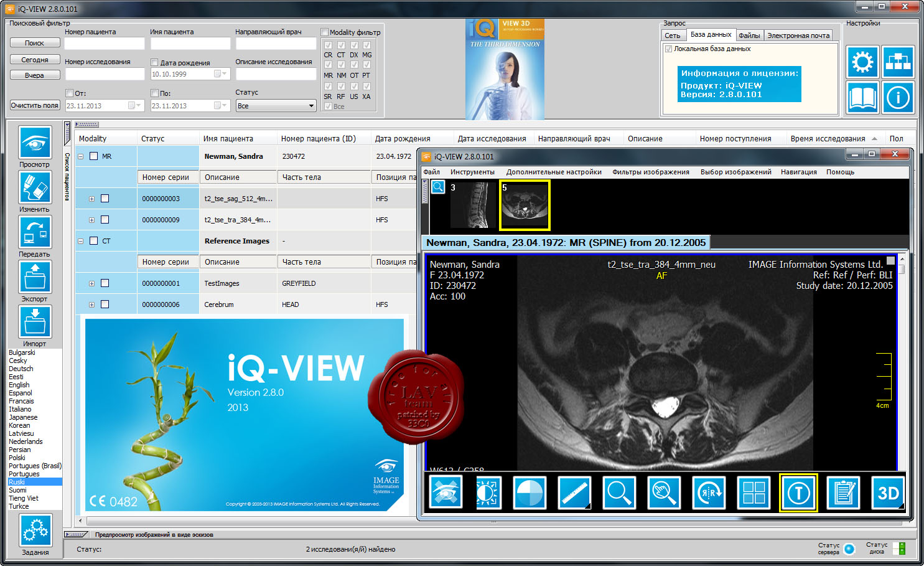Click the Имя пациента input field

(190, 44)
